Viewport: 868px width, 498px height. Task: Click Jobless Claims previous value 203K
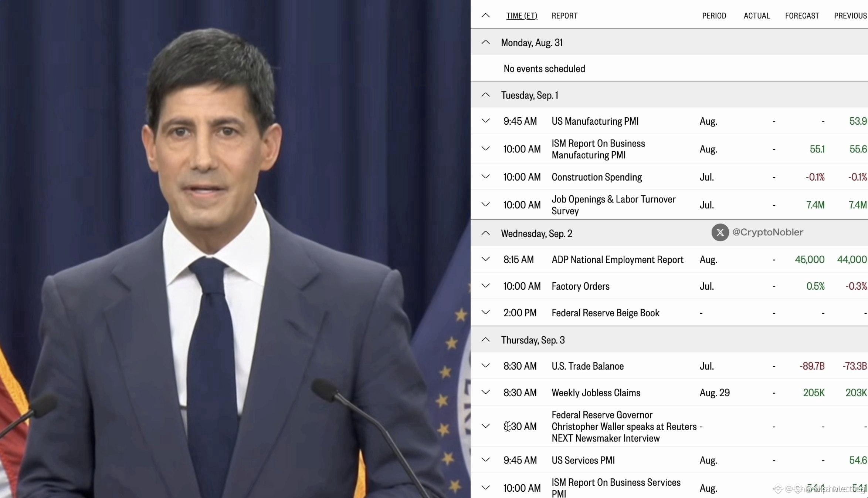(x=856, y=393)
